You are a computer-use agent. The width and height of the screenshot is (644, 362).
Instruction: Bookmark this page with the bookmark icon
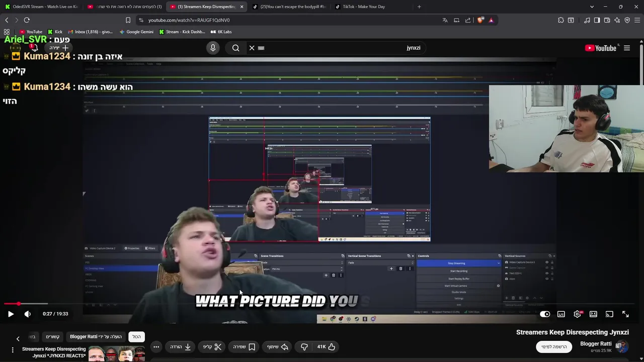[x=128, y=20]
